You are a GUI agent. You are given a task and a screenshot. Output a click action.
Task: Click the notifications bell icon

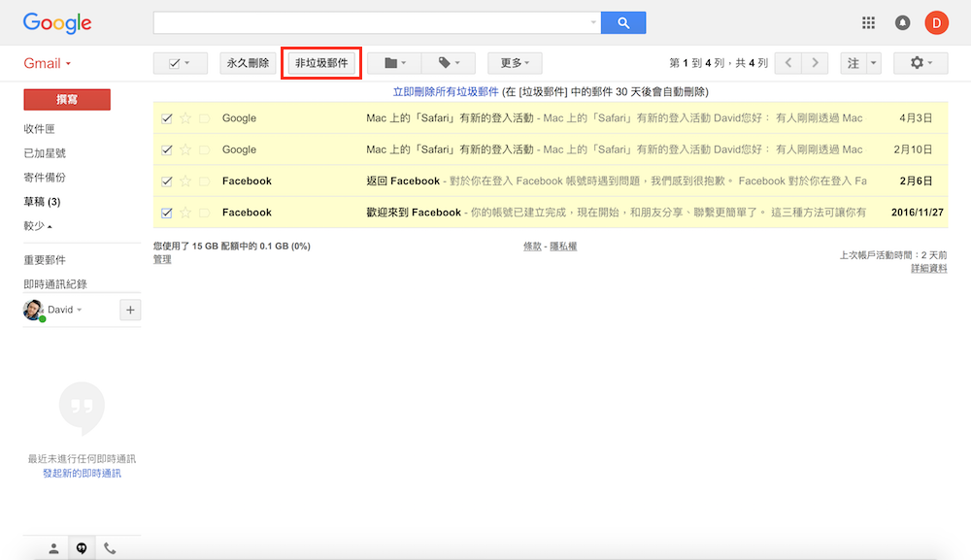coord(902,22)
